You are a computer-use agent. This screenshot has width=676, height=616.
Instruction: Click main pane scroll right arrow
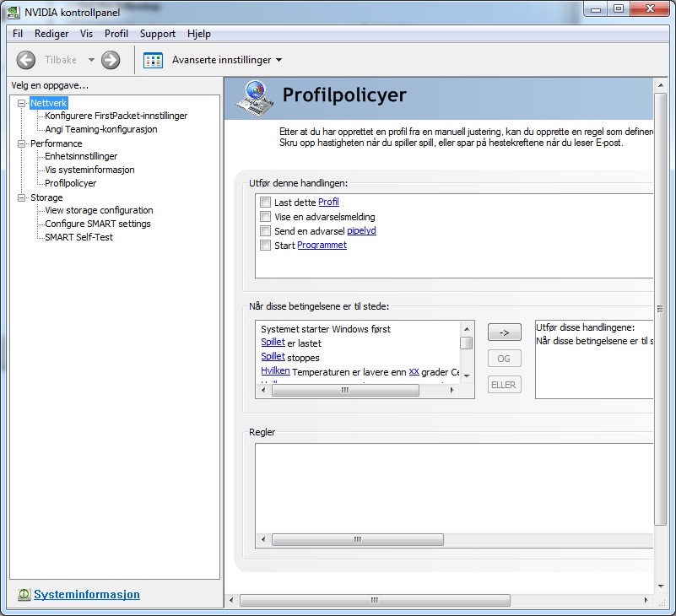click(x=646, y=600)
